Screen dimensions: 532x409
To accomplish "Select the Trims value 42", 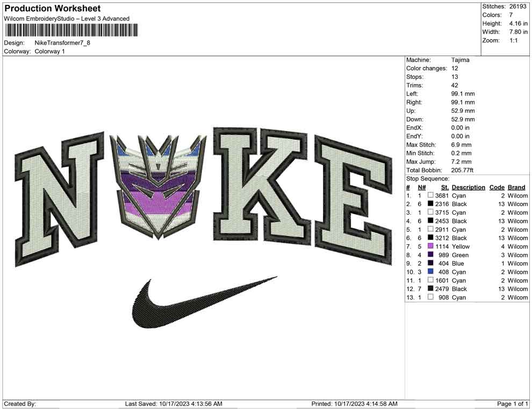I will click(x=455, y=85).
